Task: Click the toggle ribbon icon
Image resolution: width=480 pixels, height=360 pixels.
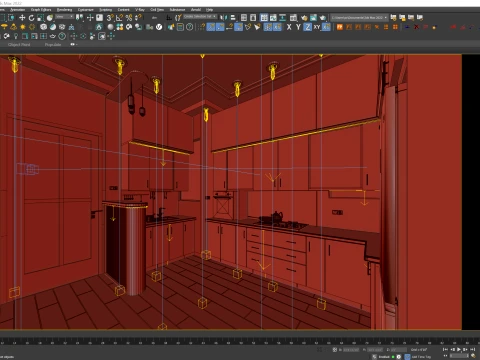Action: 264,18
